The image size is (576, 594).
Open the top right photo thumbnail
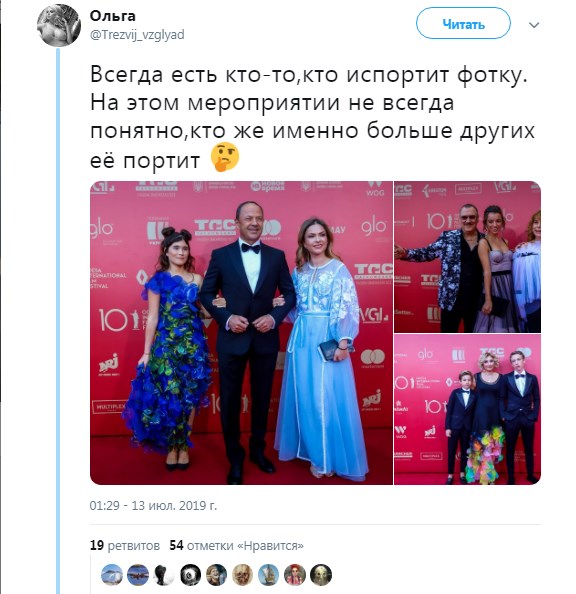[467, 257]
